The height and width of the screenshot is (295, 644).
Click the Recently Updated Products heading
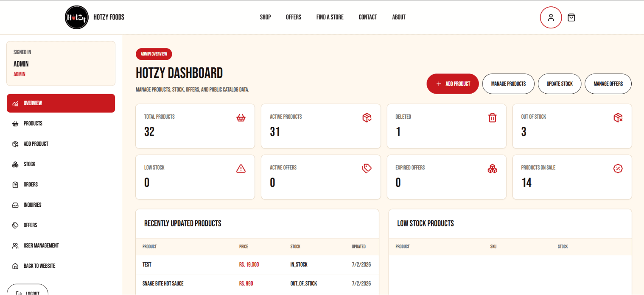click(x=183, y=223)
